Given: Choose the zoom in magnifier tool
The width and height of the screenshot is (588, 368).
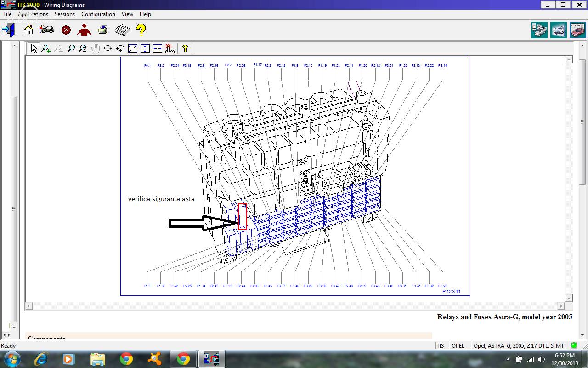Looking at the screenshot, I should coord(46,48).
